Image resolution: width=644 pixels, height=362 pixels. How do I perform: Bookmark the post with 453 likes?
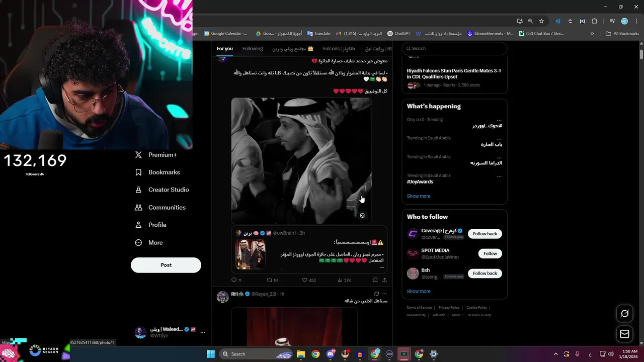click(x=375, y=281)
